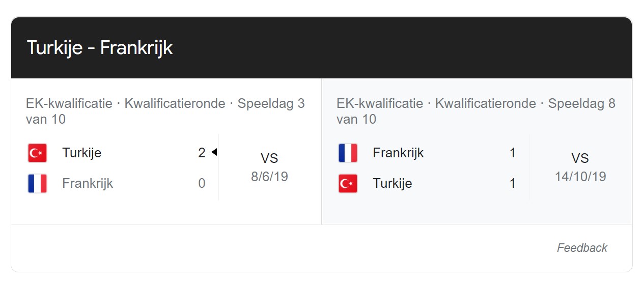Image resolution: width=644 pixels, height=282 pixels.
Task: Open the Turkije - Frankrijk header title
Action: tap(100, 48)
